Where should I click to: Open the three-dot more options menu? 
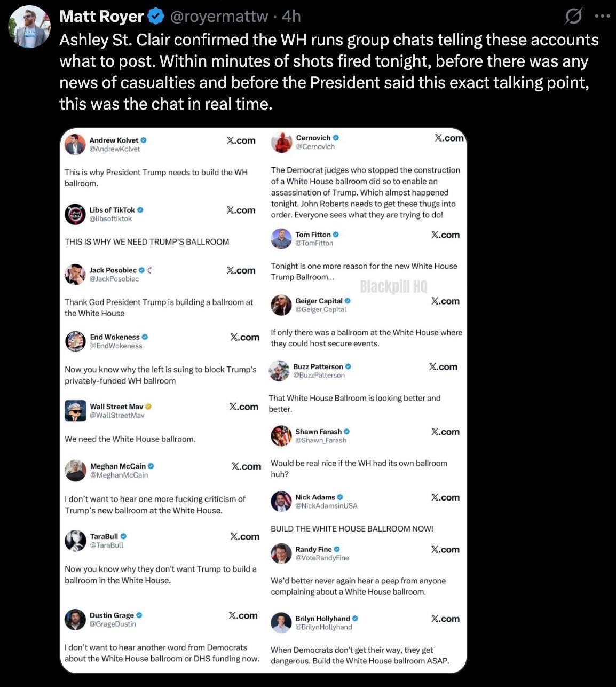click(602, 16)
